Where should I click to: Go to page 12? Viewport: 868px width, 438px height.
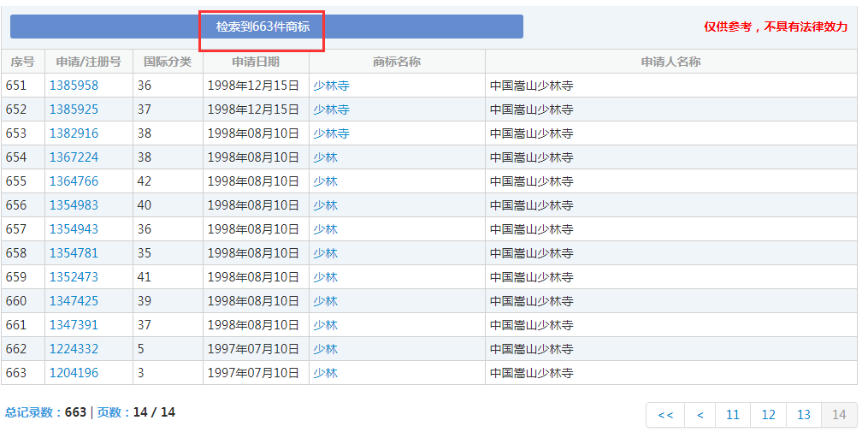pos(768,415)
